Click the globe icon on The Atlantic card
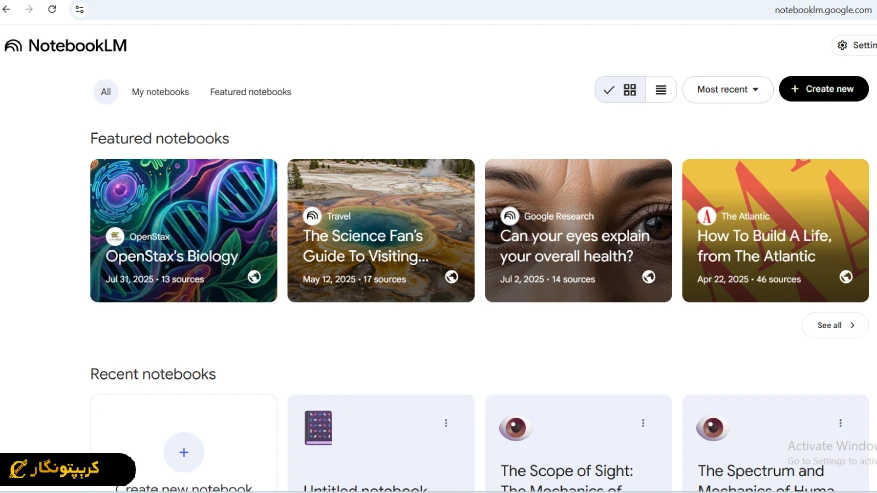The height and width of the screenshot is (493, 877). tap(846, 277)
